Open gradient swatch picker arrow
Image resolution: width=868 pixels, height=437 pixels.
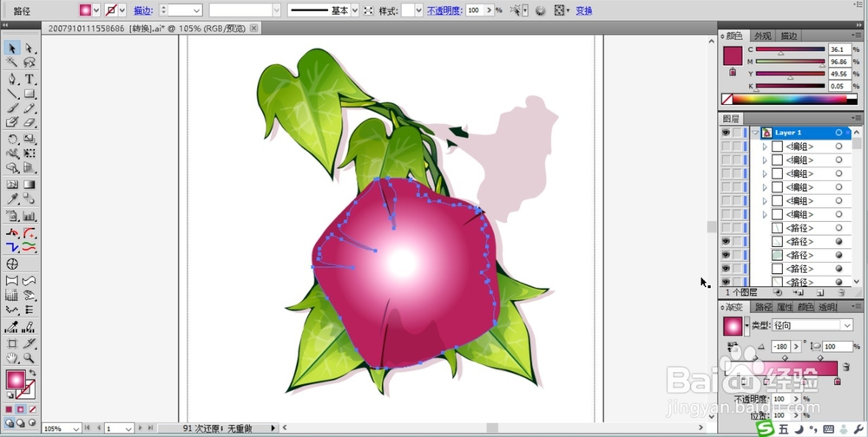pyautogui.click(x=746, y=326)
